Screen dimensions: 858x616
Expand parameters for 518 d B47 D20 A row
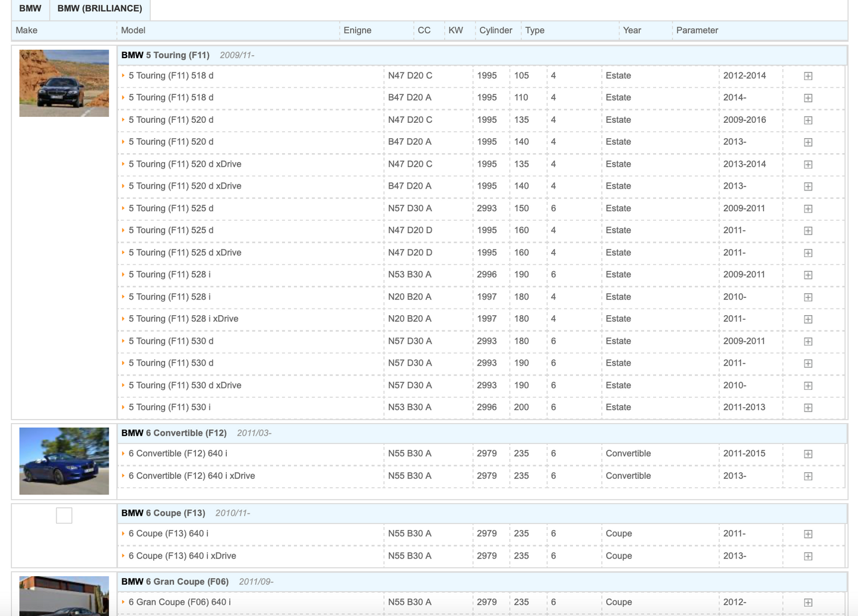click(x=808, y=98)
